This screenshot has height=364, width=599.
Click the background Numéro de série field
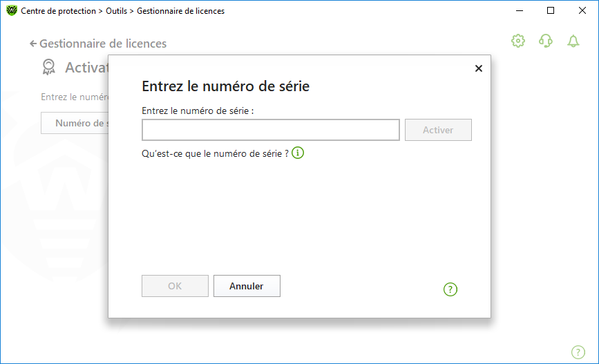click(x=75, y=123)
